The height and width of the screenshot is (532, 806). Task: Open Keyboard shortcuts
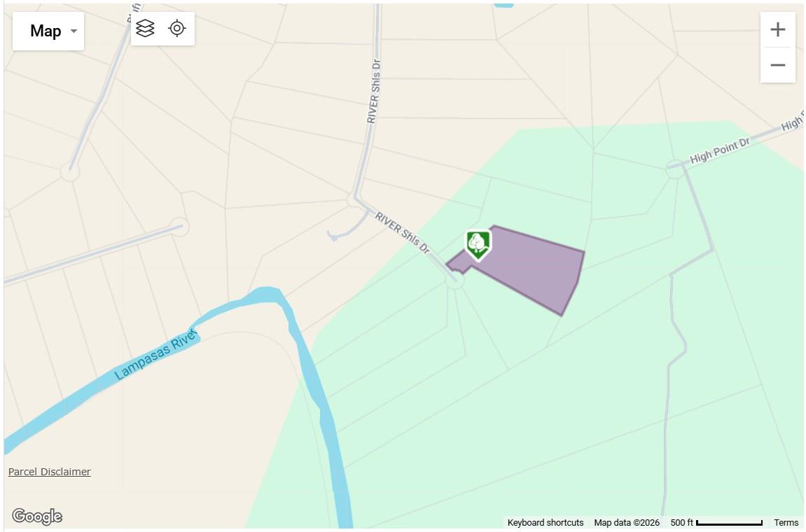[x=546, y=522]
